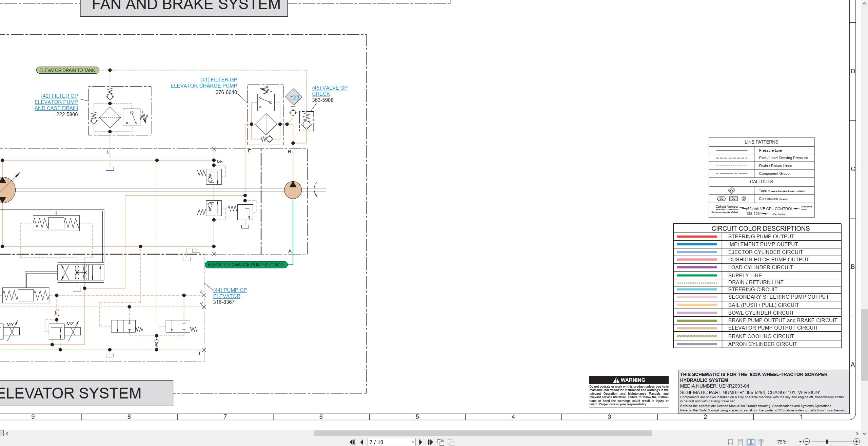868x446 pixels.
Task: Select the two-page facing layout
Action: point(751,442)
